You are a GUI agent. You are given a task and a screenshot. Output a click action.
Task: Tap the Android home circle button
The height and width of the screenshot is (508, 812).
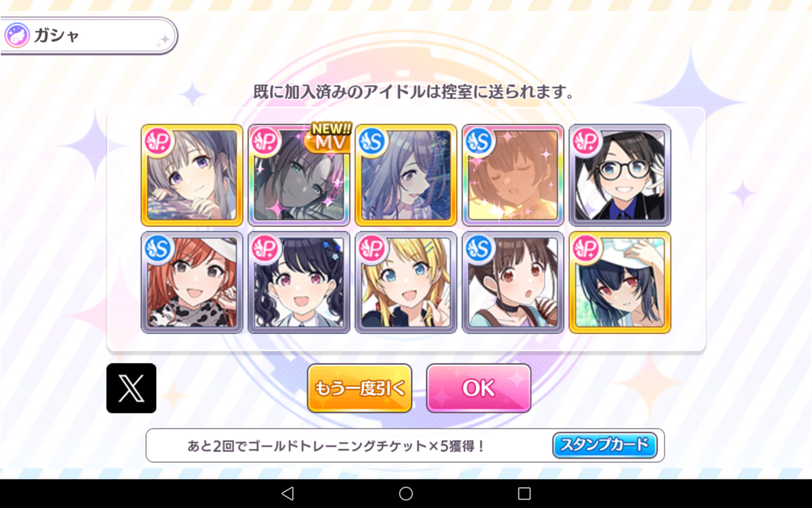coord(406,493)
